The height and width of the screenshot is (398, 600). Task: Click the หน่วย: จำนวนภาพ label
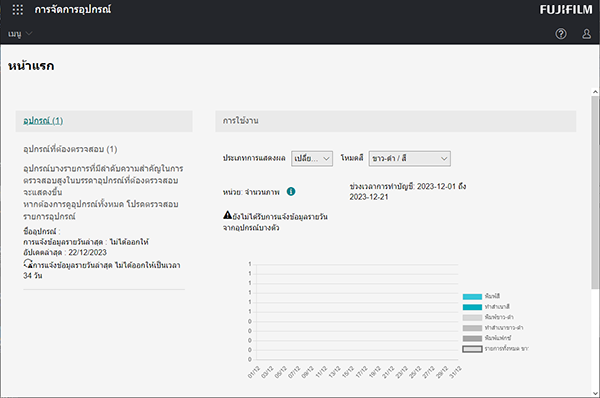point(251,192)
